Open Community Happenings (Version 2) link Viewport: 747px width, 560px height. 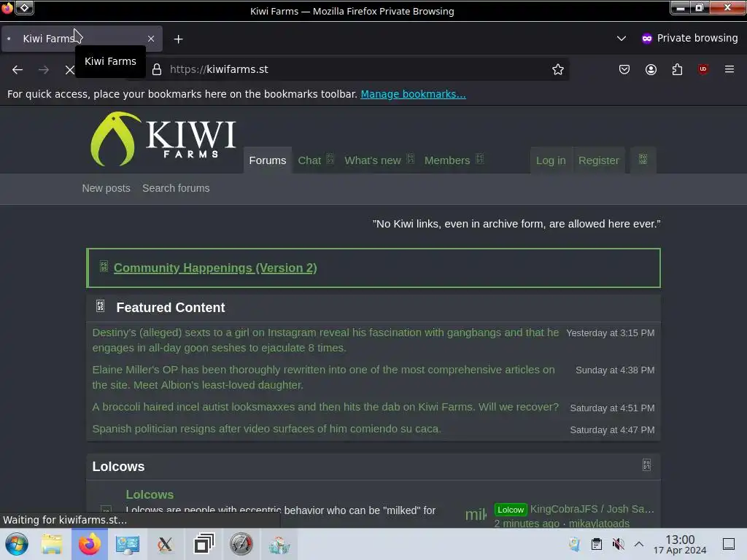coord(215,268)
